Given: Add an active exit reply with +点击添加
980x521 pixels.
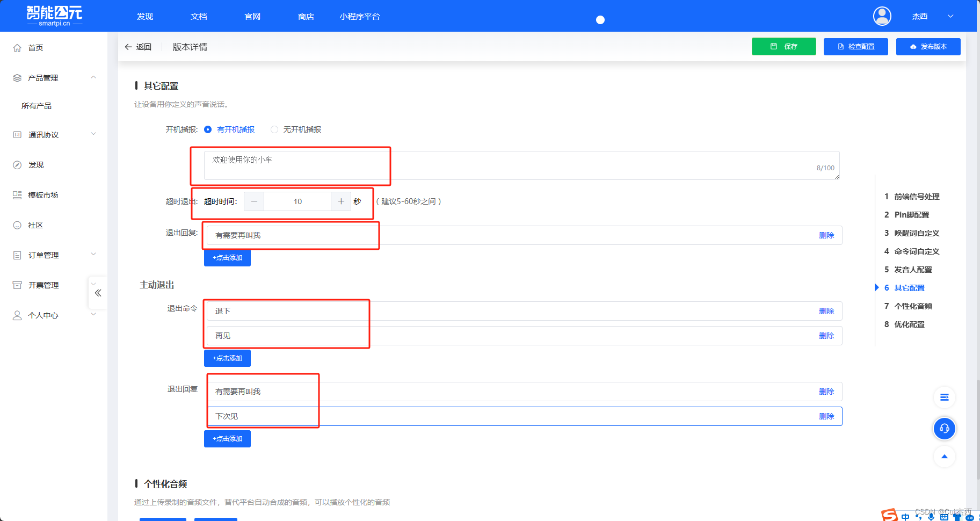Looking at the screenshot, I should [x=227, y=439].
